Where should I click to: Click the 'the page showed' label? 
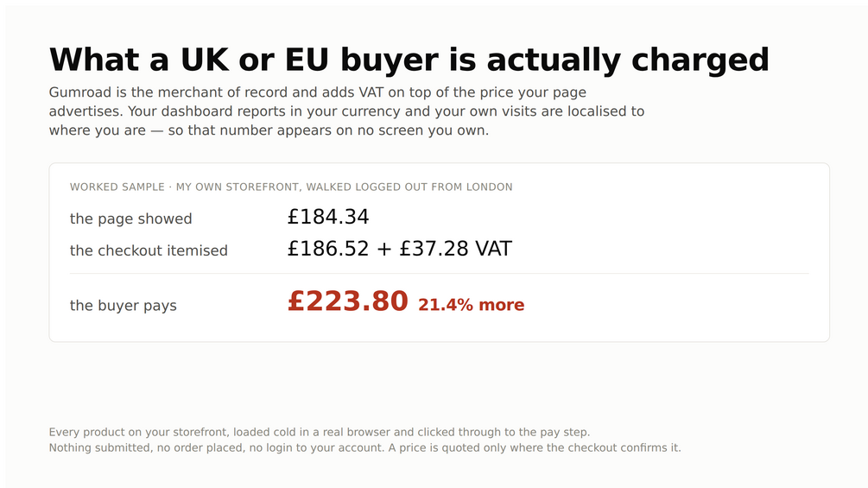130,219
